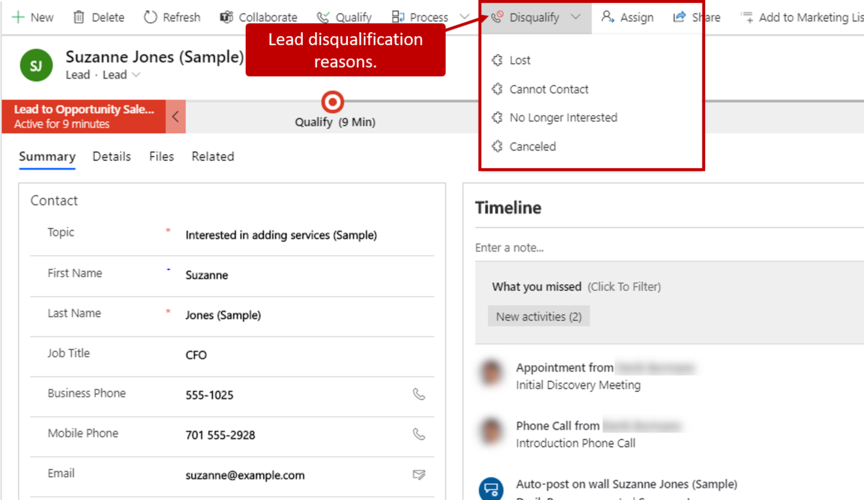Switch to the Details tab

pos(112,156)
